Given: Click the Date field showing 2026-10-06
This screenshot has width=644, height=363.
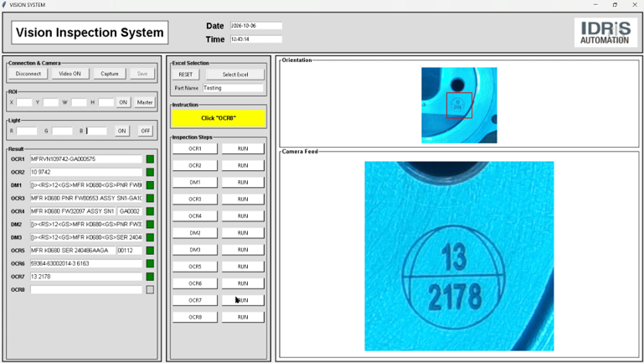Looking at the screenshot, I should coord(256,25).
